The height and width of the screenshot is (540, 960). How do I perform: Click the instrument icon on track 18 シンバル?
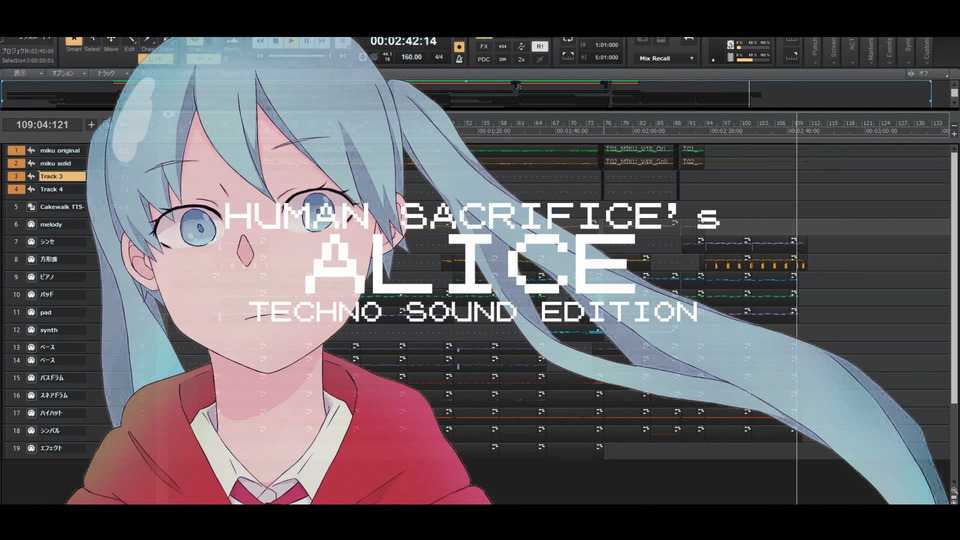tap(31, 430)
